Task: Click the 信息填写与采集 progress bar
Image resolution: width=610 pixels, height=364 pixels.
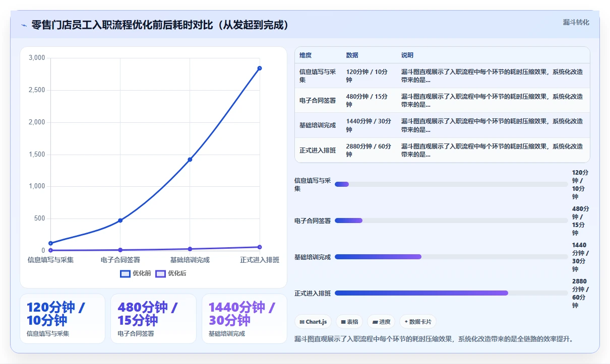Action: coord(451,184)
